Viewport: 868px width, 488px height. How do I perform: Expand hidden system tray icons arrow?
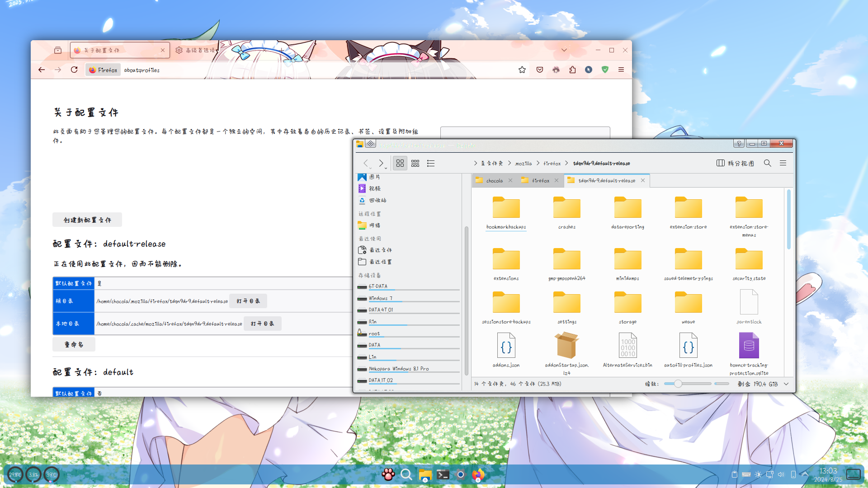805,474
